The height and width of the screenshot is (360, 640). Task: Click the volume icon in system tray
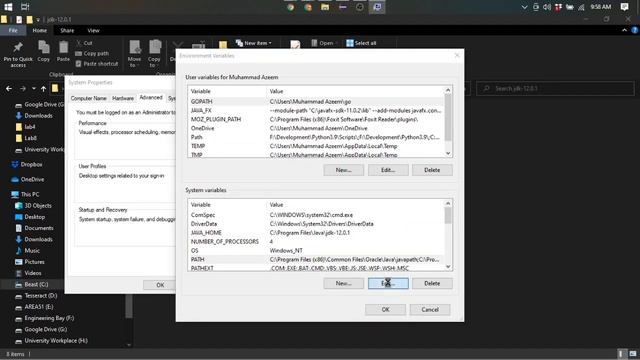[547, 7]
